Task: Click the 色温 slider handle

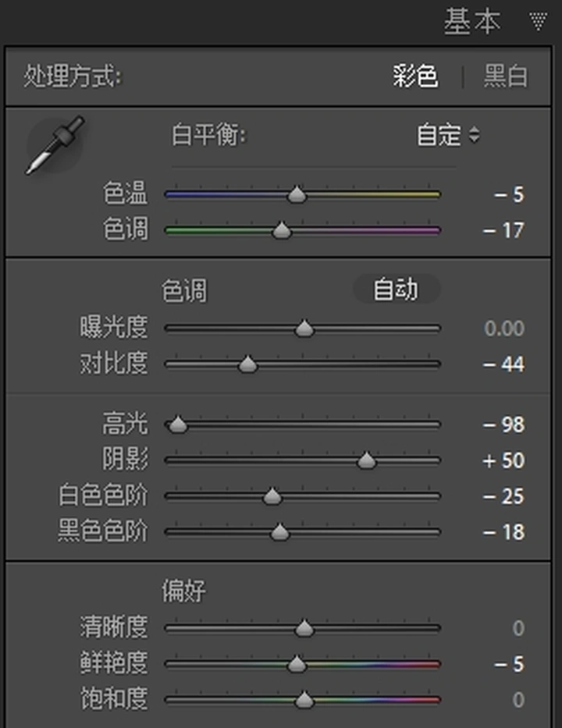Action: click(297, 194)
